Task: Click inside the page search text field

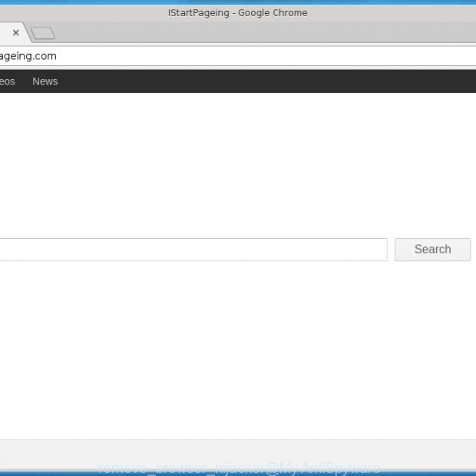Action: point(192,250)
